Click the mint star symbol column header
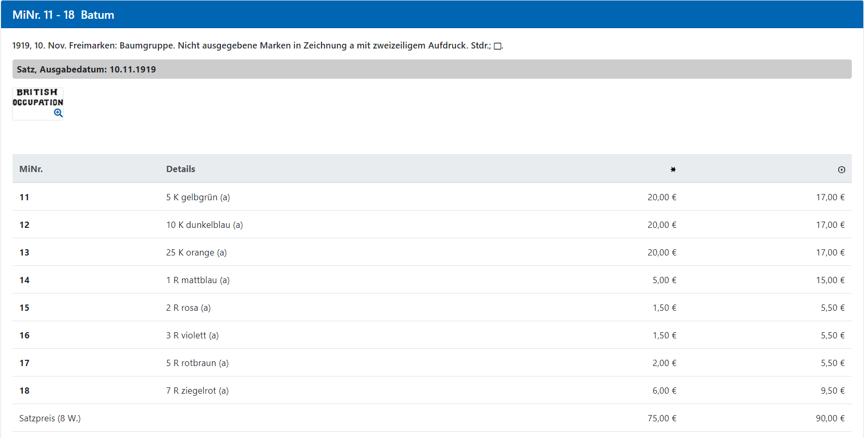The height and width of the screenshot is (438, 868). [x=673, y=169]
